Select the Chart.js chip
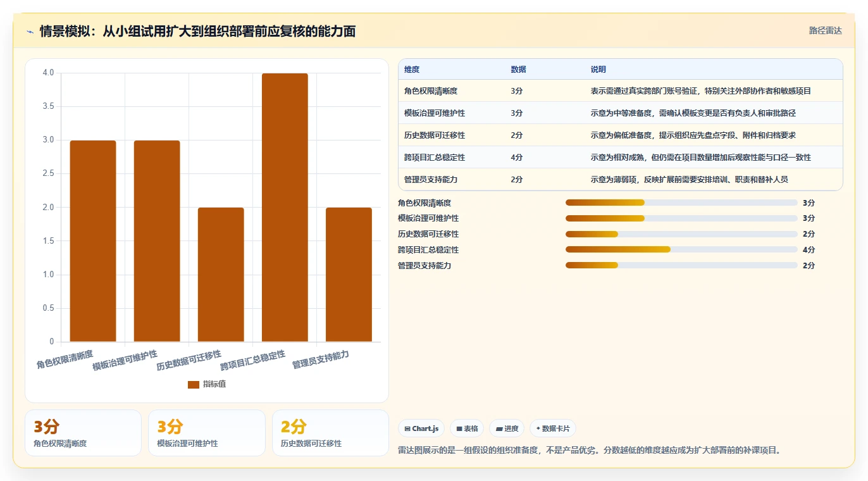Image resolution: width=868 pixels, height=481 pixels. point(421,428)
